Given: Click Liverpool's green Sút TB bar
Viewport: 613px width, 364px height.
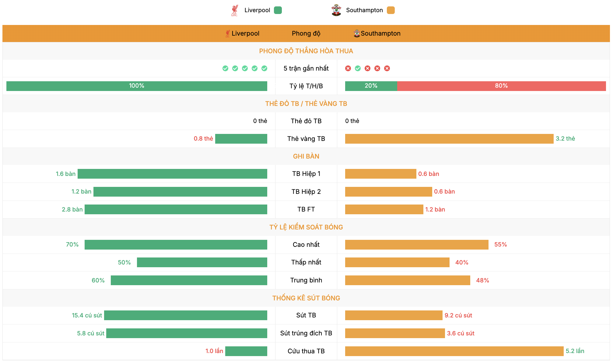Looking at the screenshot, I should pyautogui.click(x=186, y=315).
